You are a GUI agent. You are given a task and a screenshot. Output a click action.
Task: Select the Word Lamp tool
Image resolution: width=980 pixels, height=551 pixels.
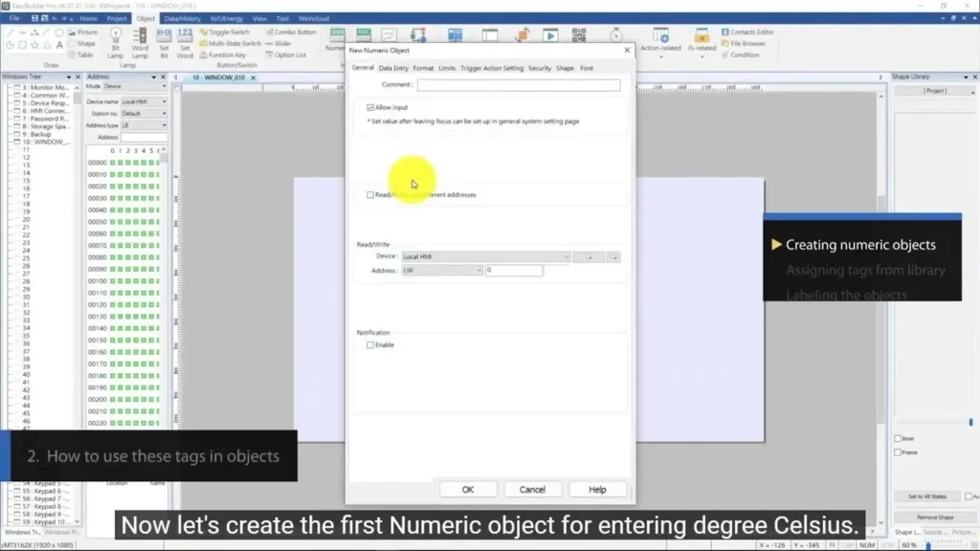140,42
